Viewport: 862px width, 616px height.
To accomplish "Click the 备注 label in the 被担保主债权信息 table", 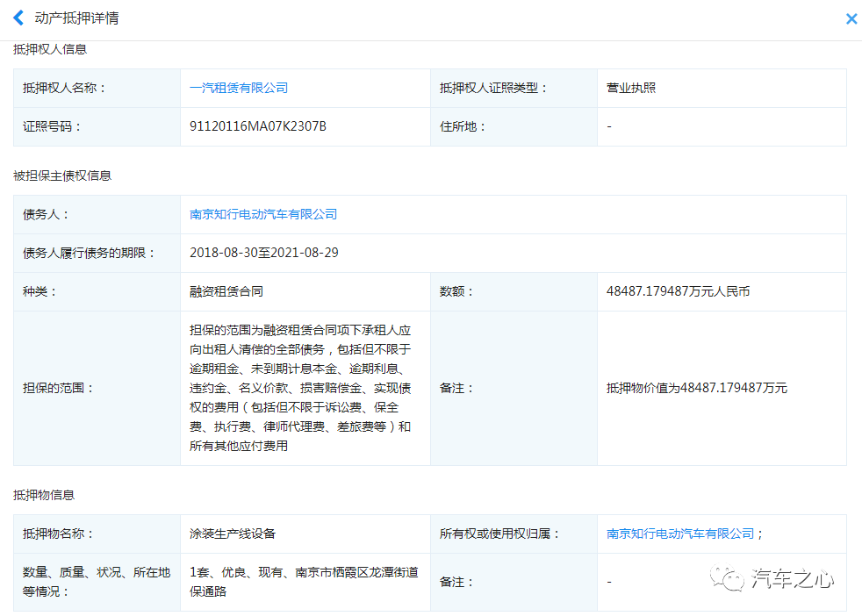I will pyautogui.click(x=456, y=388).
